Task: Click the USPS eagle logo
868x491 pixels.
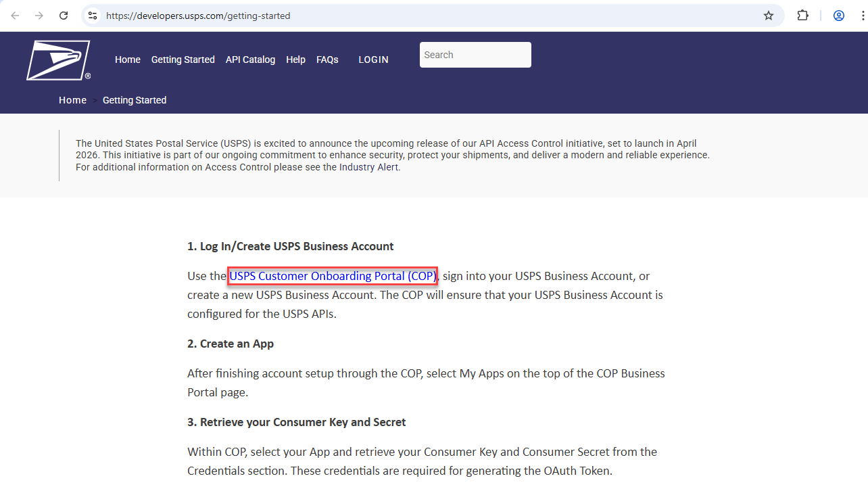Action: pyautogui.click(x=58, y=60)
